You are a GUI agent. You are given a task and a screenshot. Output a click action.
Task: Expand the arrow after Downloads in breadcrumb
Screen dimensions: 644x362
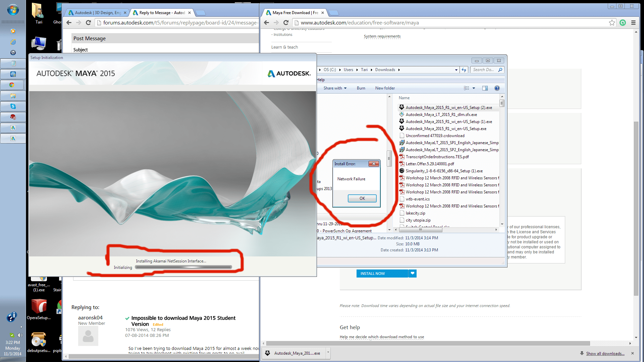[399, 70]
